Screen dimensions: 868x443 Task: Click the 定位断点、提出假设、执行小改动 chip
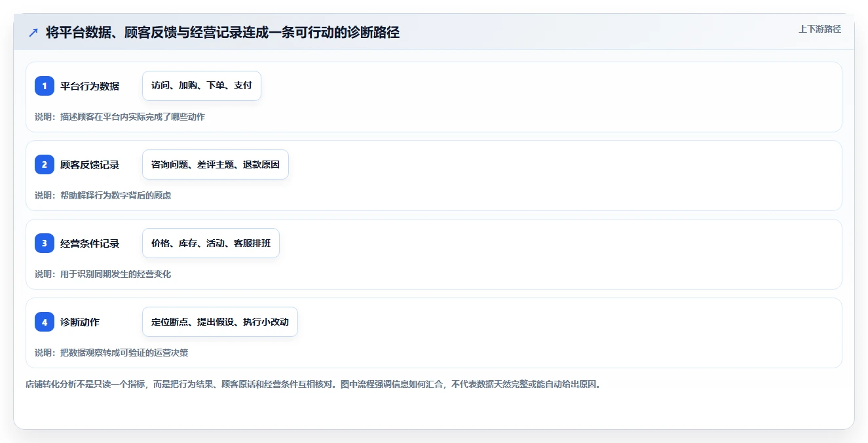tap(220, 322)
